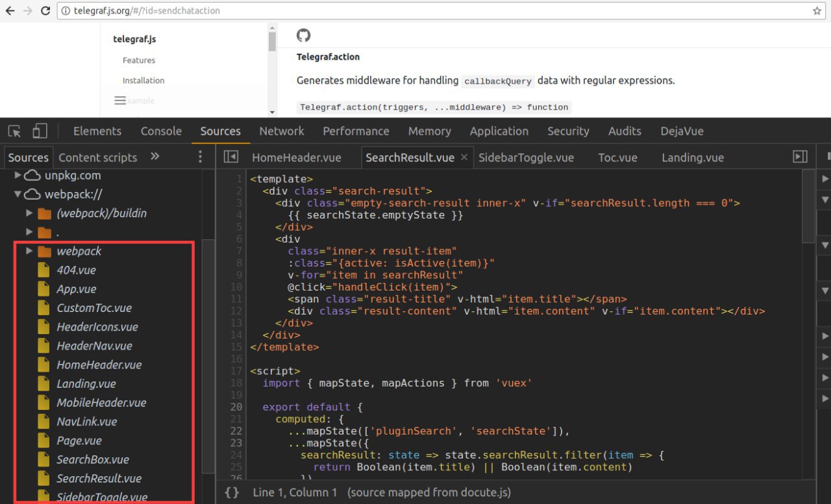
Task: Switch to the Elements tab
Action: point(97,131)
